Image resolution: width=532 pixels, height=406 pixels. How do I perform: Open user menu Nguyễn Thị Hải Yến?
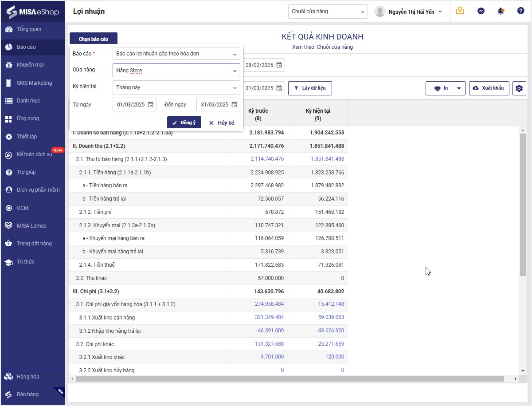(x=408, y=12)
